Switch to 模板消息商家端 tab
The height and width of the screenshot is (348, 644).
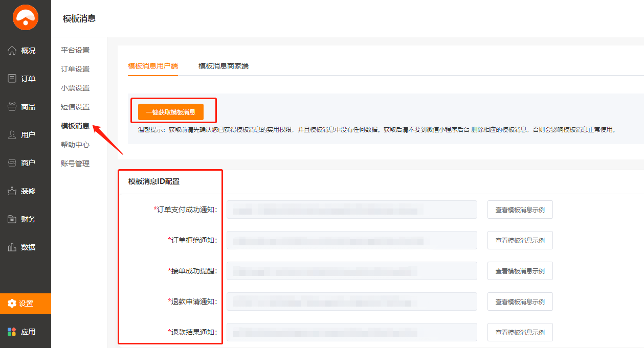pyautogui.click(x=224, y=66)
